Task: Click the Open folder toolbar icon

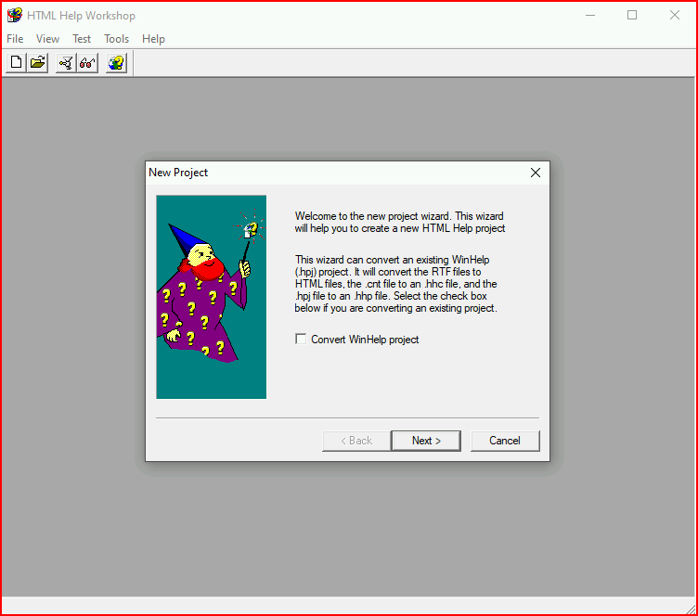Action: coord(38,63)
